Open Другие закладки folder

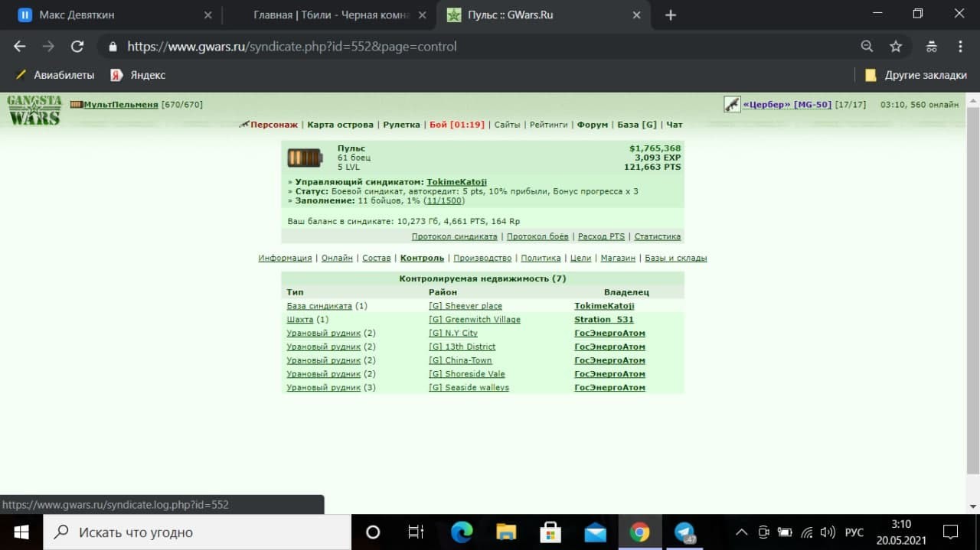pos(916,75)
